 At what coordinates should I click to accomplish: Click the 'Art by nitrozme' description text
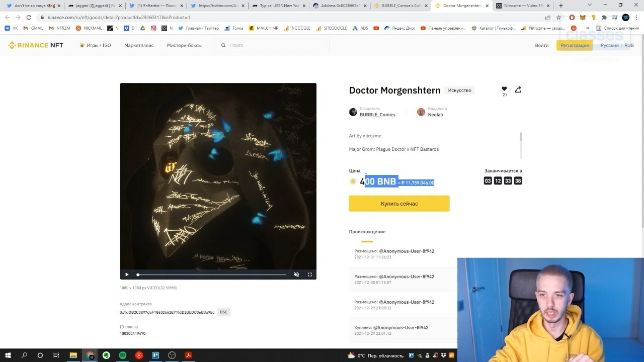(365, 136)
